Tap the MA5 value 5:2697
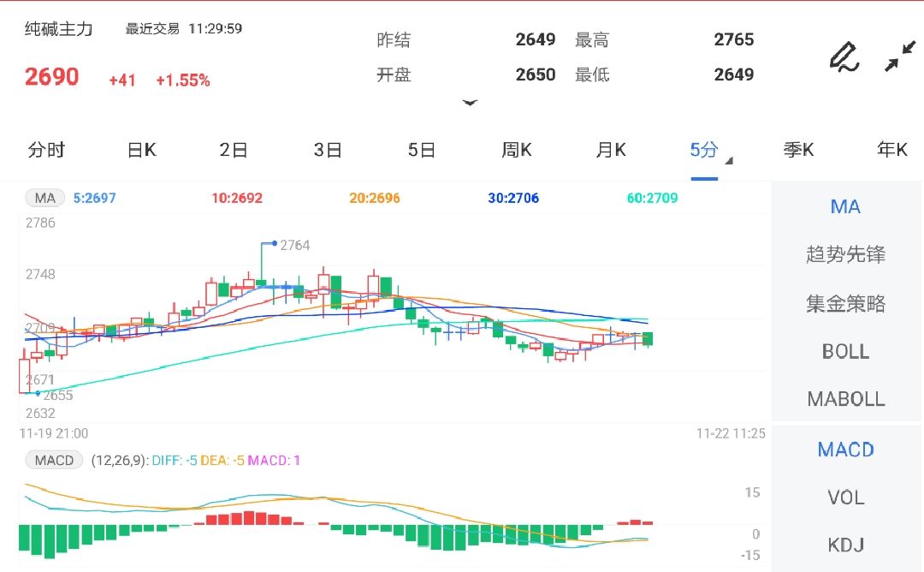Image resolution: width=924 pixels, height=572 pixels. pyautogui.click(x=94, y=198)
